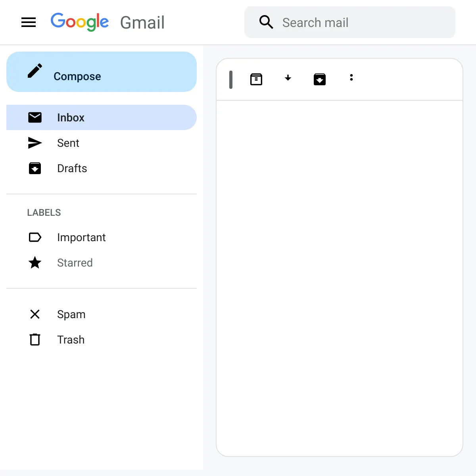The width and height of the screenshot is (476, 476).
Task: Select the Compose pencil icon
Action: (x=35, y=71)
